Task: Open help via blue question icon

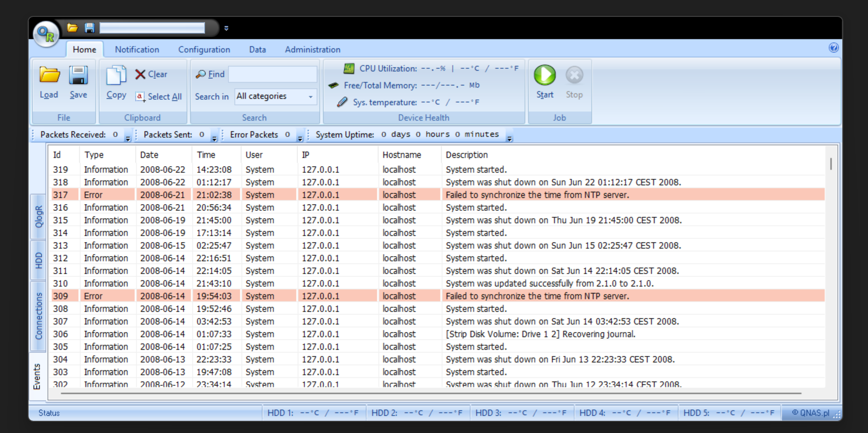Action: coord(833,47)
